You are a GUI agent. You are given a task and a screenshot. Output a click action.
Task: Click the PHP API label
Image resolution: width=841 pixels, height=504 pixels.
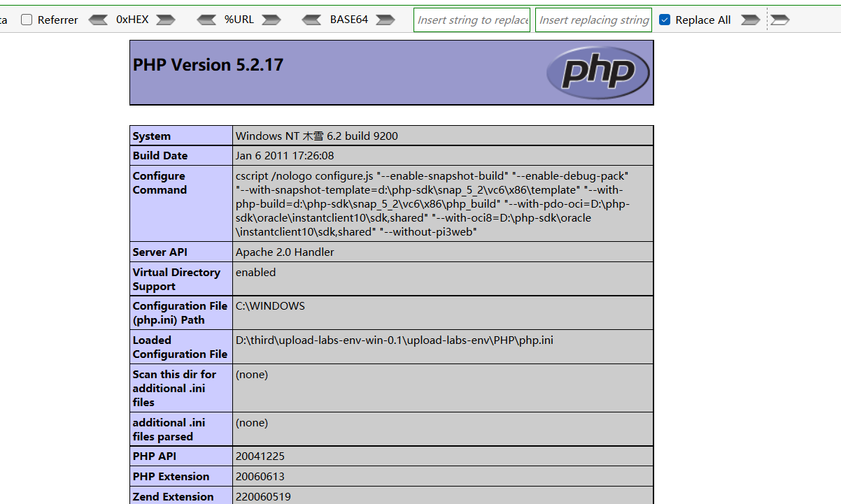(x=156, y=456)
